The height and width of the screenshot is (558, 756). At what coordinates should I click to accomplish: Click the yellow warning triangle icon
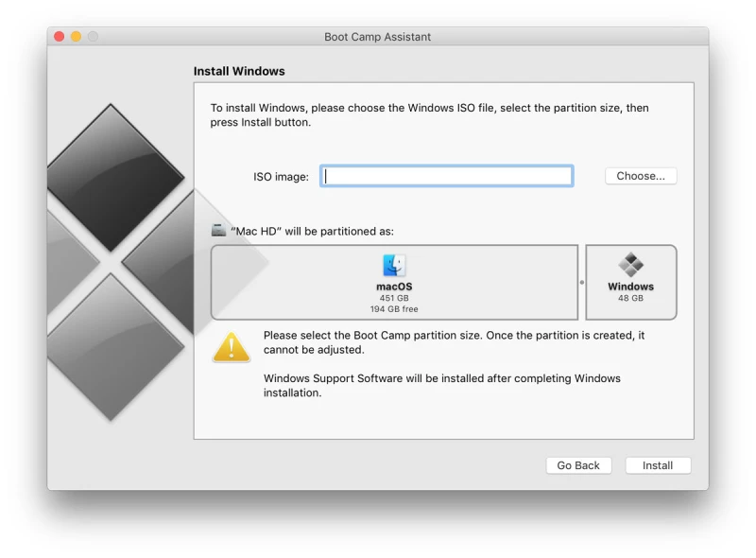pyautogui.click(x=232, y=347)
